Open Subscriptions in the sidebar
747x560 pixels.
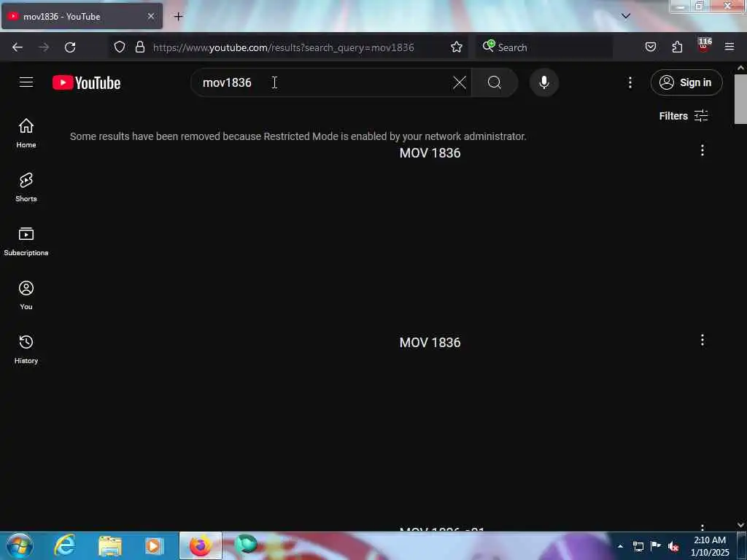tap(26, 241)
